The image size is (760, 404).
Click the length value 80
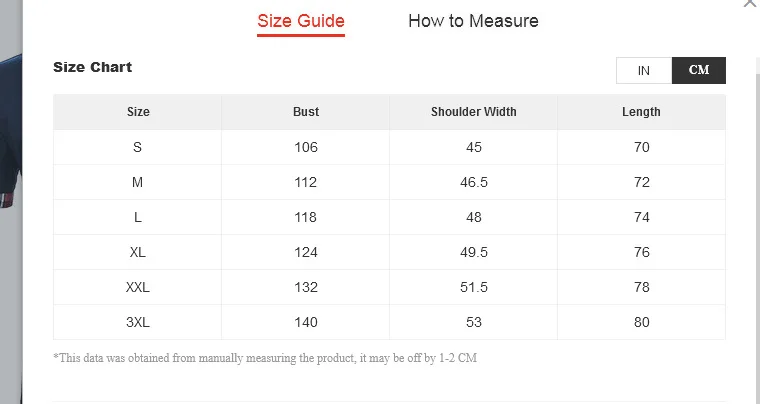pyautogui.click(x=641, y=322)
